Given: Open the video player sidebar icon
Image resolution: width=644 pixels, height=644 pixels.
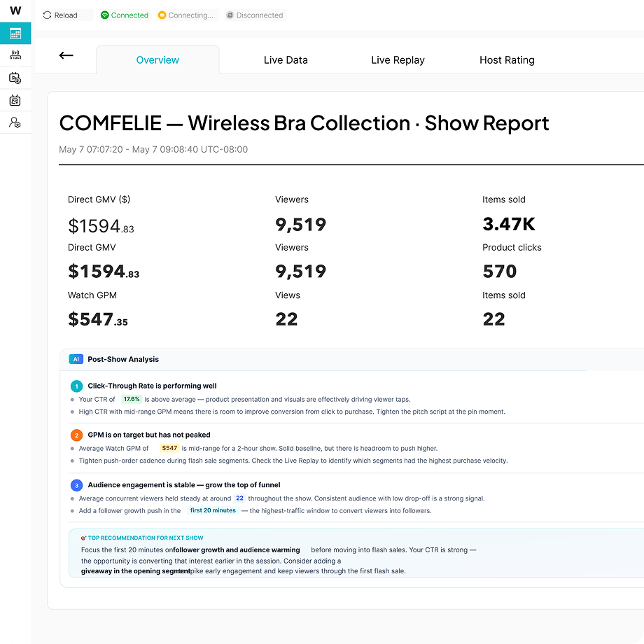Looking at the screenshot, I should 15,78.
